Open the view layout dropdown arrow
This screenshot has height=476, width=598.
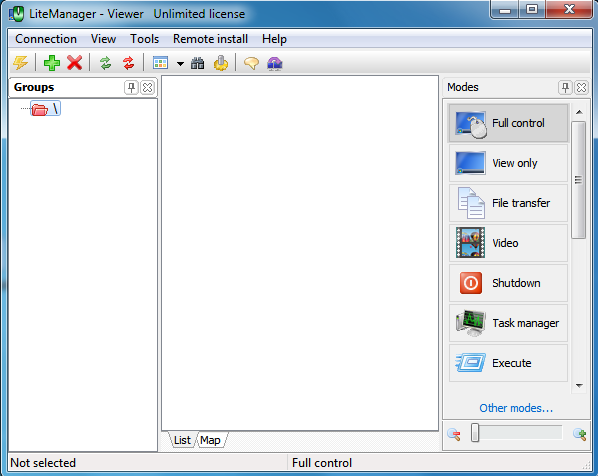pos(180,64)
